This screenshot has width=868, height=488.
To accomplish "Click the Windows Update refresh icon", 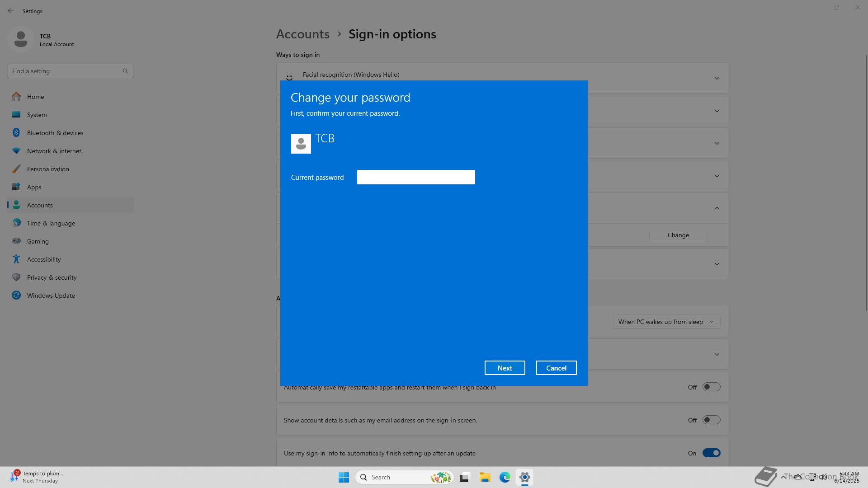I will (x=16, y=296).
